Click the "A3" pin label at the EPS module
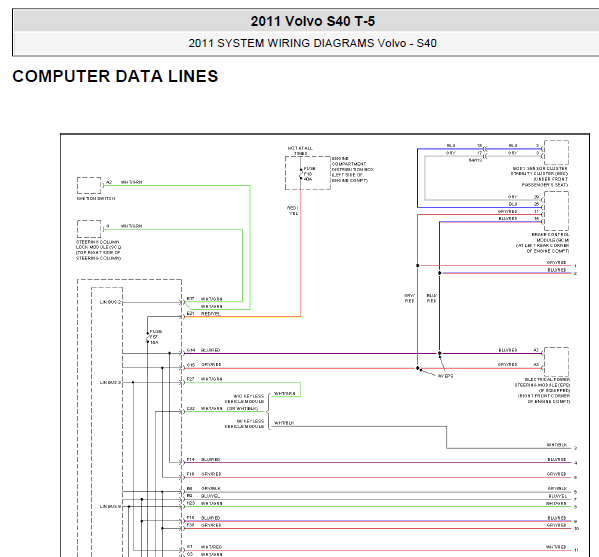The height and width of the screenshot is (557, 599). (x=536, y=364)
